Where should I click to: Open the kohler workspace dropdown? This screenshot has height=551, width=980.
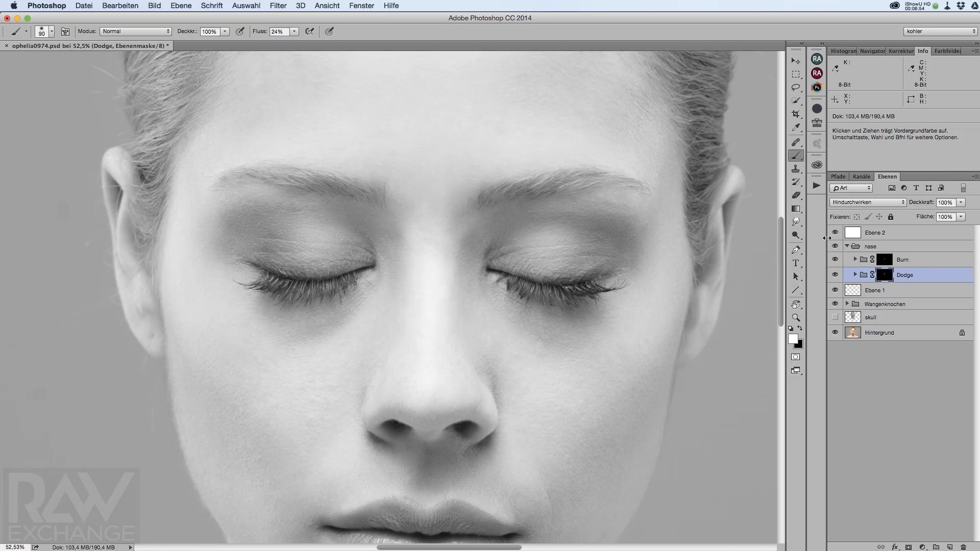click(x=940, y=32)
